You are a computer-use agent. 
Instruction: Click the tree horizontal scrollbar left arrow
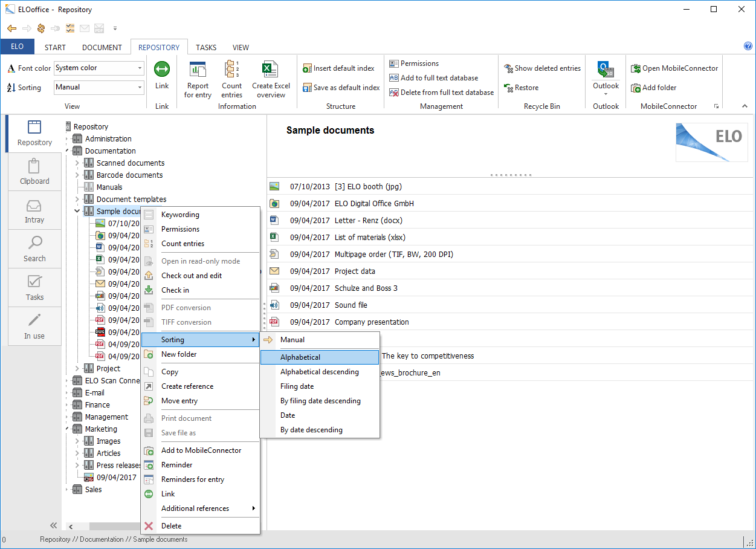(x=71, y=526)
